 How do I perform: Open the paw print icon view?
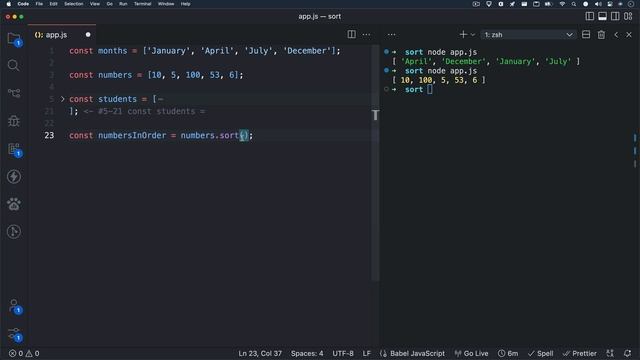14,204
